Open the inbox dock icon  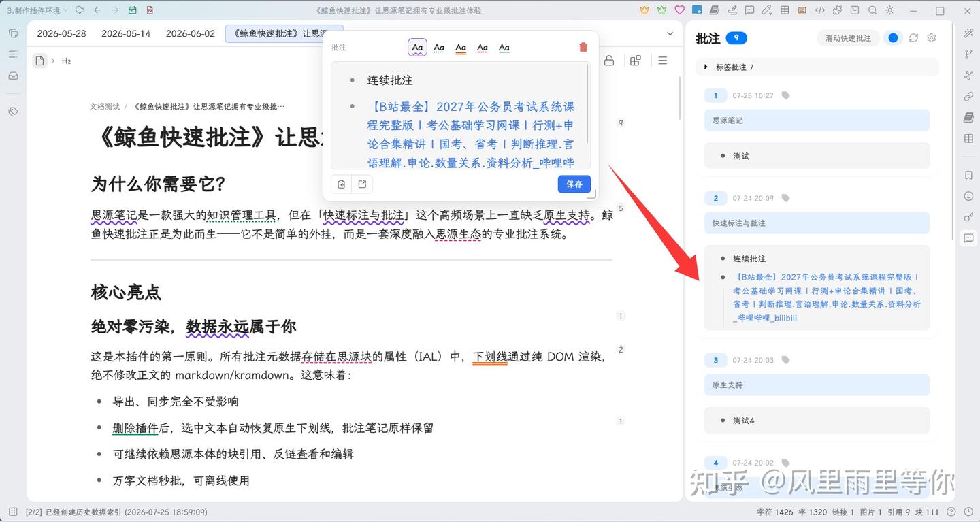point(13,76)
